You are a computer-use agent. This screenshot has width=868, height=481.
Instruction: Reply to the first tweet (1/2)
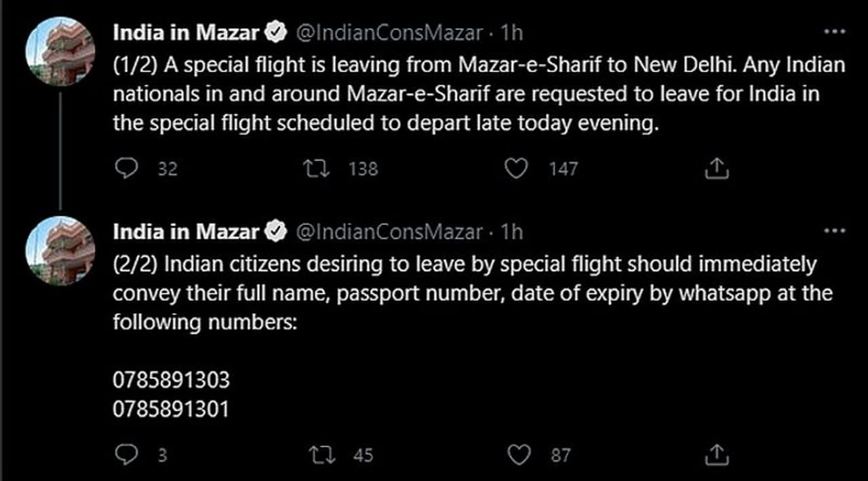tap(126, 168)
